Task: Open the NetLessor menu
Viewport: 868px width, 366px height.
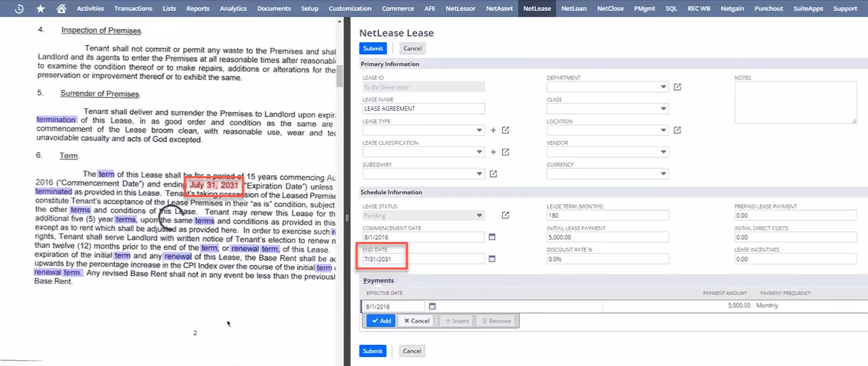Action: coord(461,8)
